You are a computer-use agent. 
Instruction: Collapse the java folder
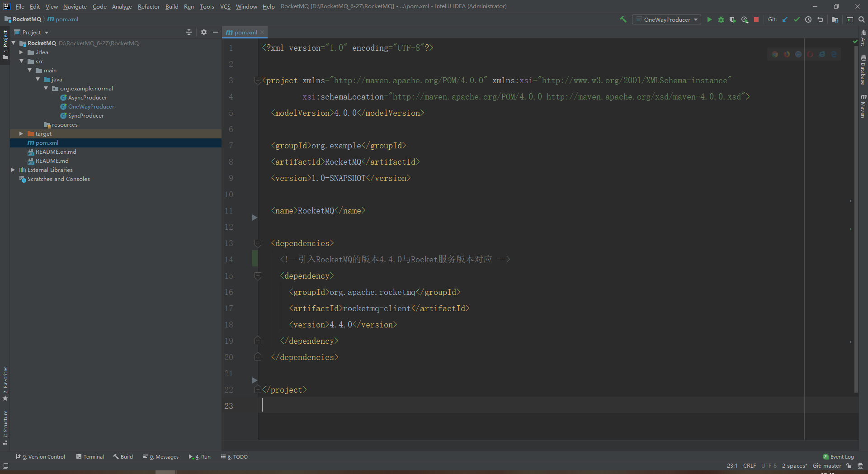tap(38, 79)
